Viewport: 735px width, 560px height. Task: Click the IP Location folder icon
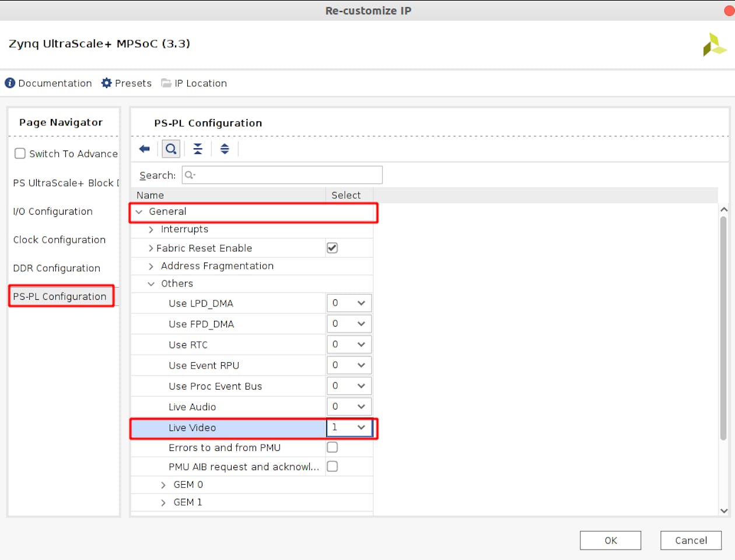click(x=166, y=83)
